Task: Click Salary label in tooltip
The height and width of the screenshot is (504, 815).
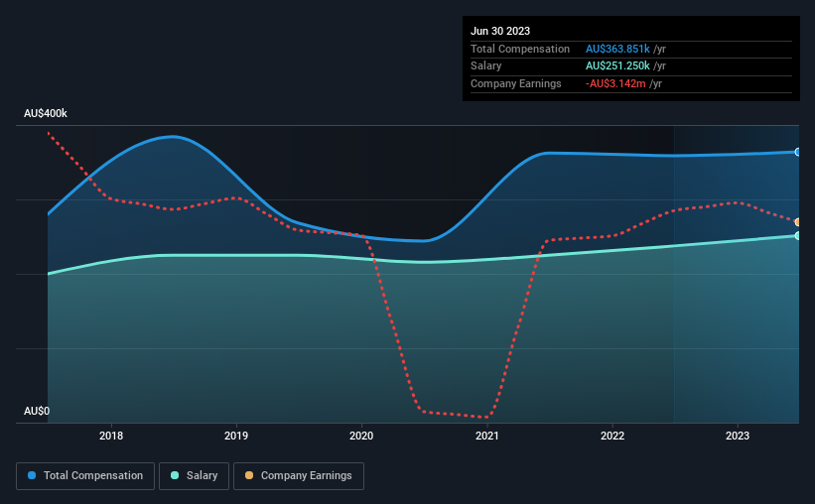Action: tap(486, 66)
